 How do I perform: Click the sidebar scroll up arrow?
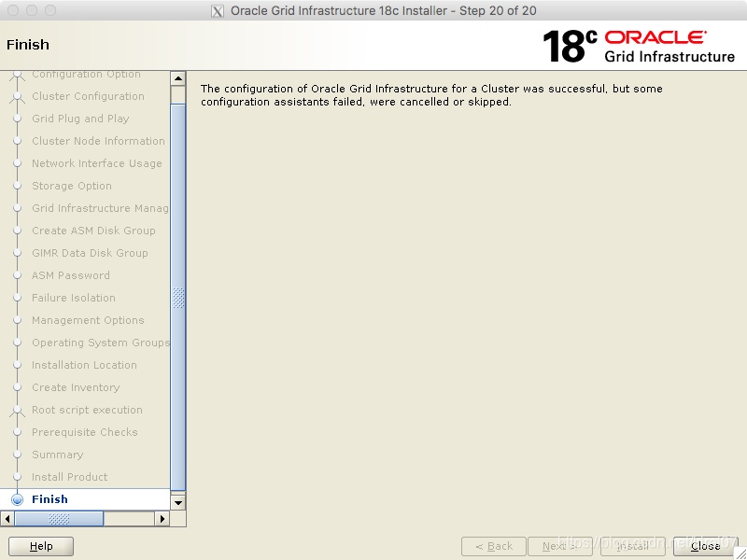click(178, 78)
